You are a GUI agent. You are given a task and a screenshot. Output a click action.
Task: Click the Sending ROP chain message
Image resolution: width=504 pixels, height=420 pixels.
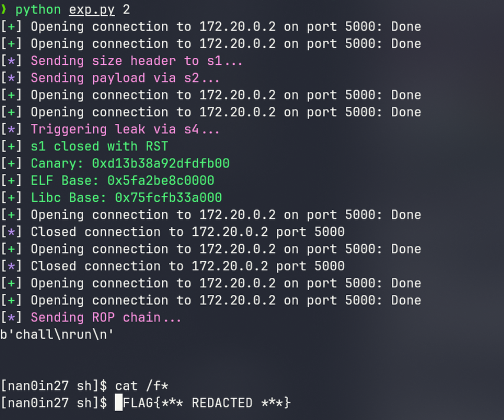click(x=106, y=317)
